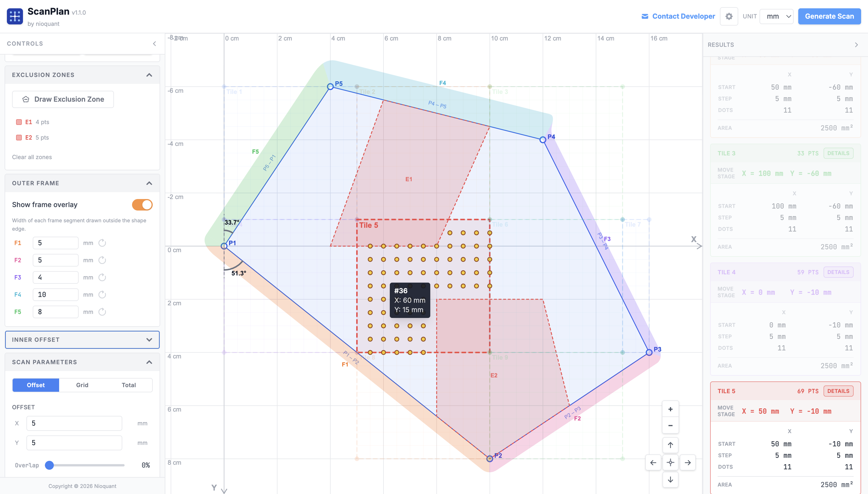The height and width of the screenshot is (494, 868).
Task: Click Generate Scan button
Action: point(829,16)
